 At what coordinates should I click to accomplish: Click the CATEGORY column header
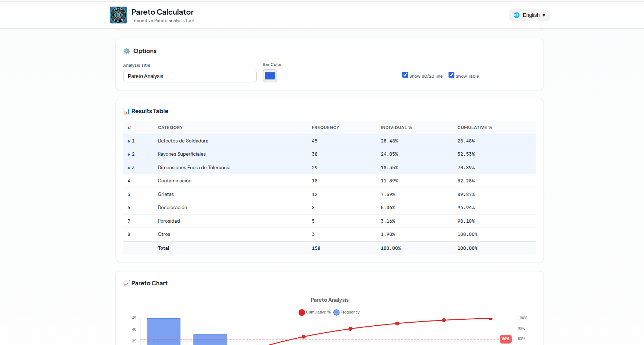[x=170, y=127]
